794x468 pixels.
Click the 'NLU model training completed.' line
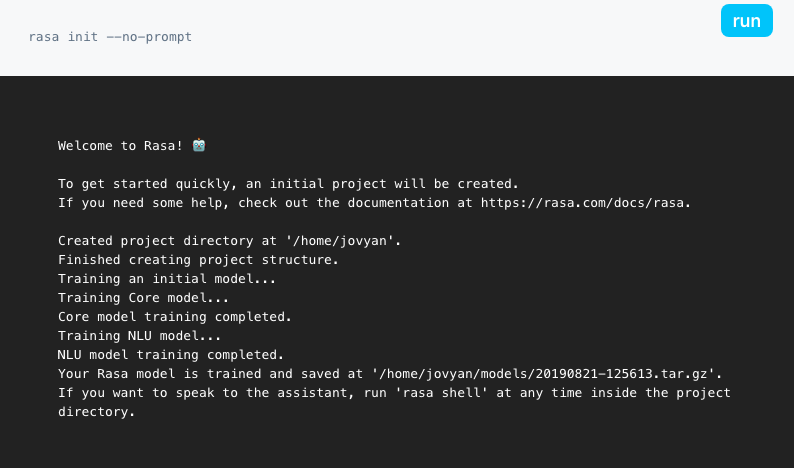point(171,355)
